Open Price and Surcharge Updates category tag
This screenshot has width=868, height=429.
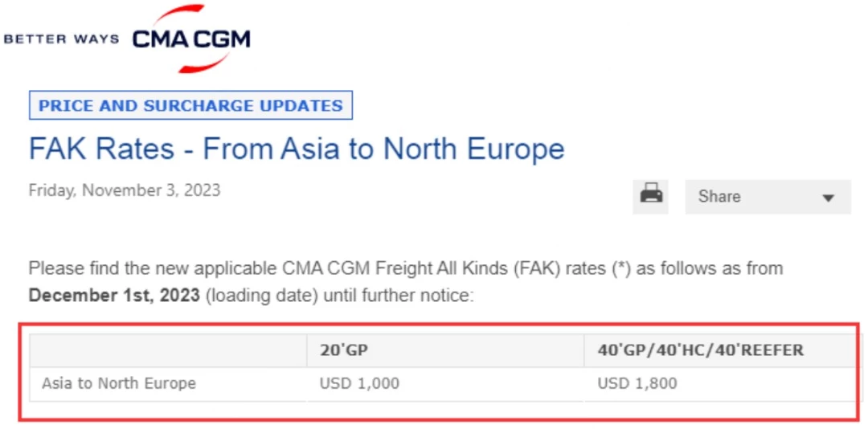click(191, 105)
